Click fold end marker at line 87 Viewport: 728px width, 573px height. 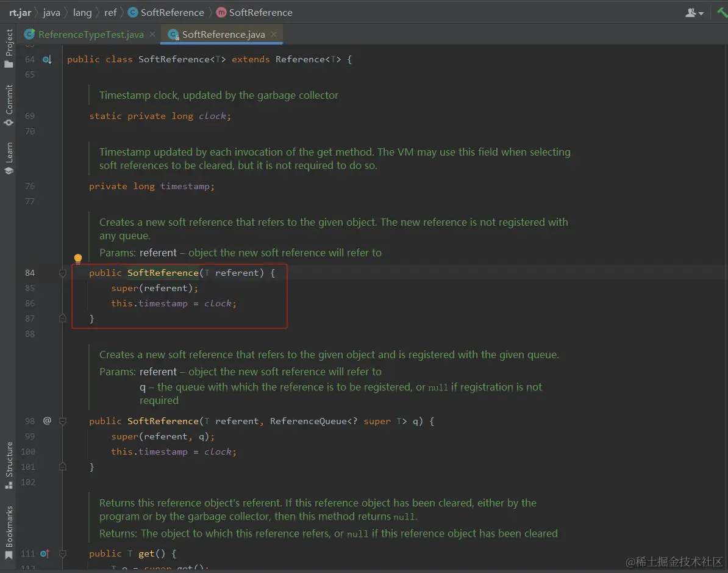pos(63,319)
